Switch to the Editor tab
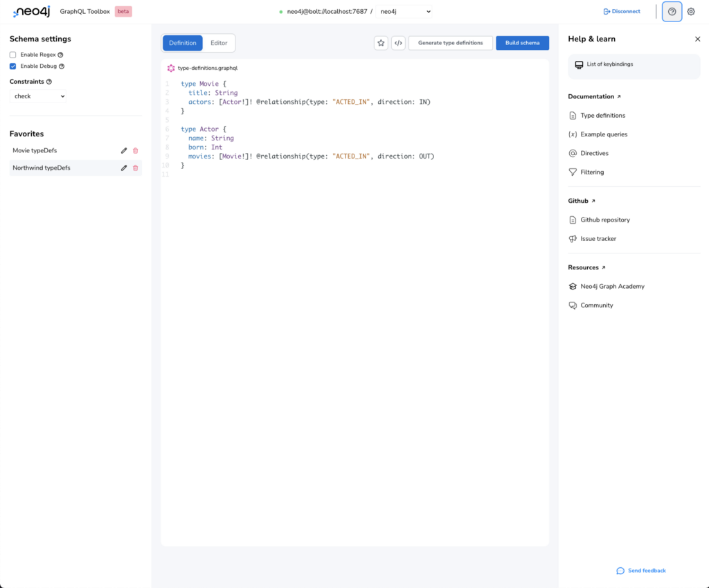Viewport: 709px width, 588px height. tap(219, 43)
